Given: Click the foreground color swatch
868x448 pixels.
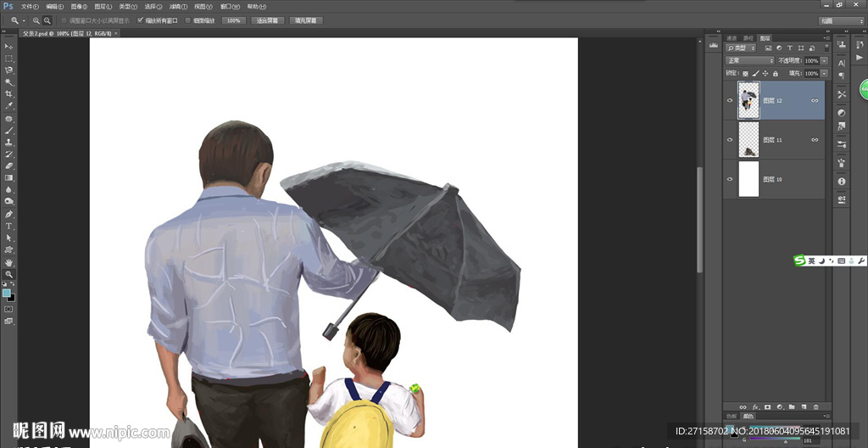Looking at the screenshot, I should point(7,293).
